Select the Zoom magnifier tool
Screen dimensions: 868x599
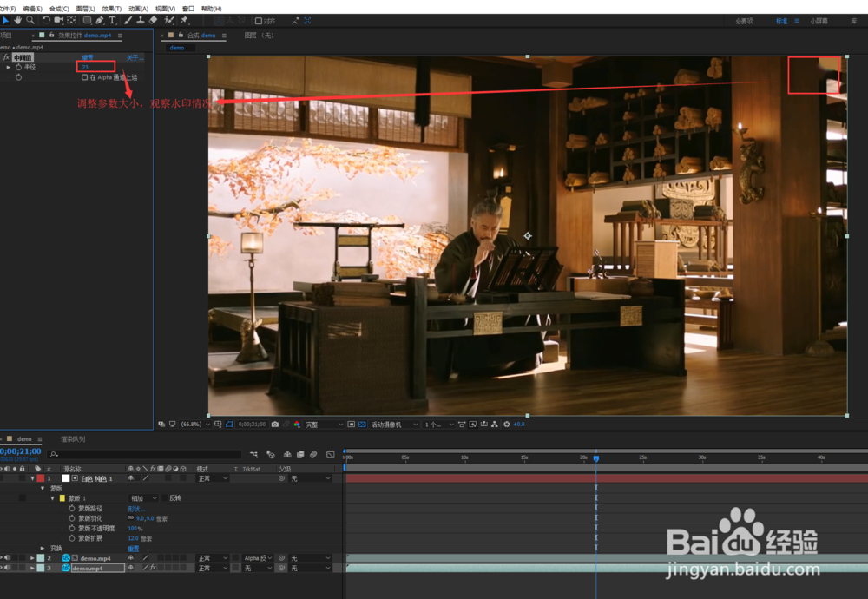[30, 21]
